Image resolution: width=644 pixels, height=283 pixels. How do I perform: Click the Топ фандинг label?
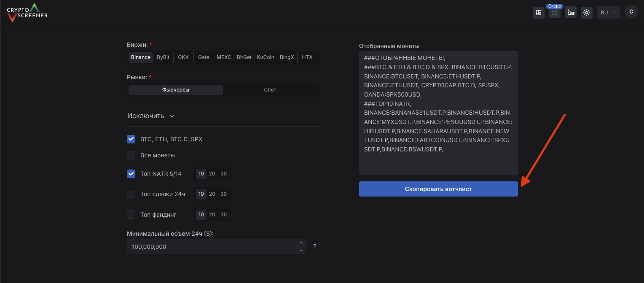158,215
